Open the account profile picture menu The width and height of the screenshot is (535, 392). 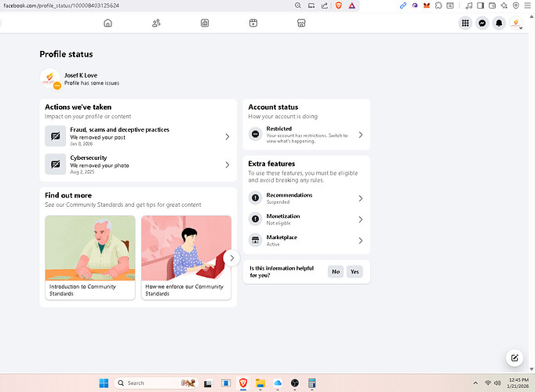click(x=516, y=24)
